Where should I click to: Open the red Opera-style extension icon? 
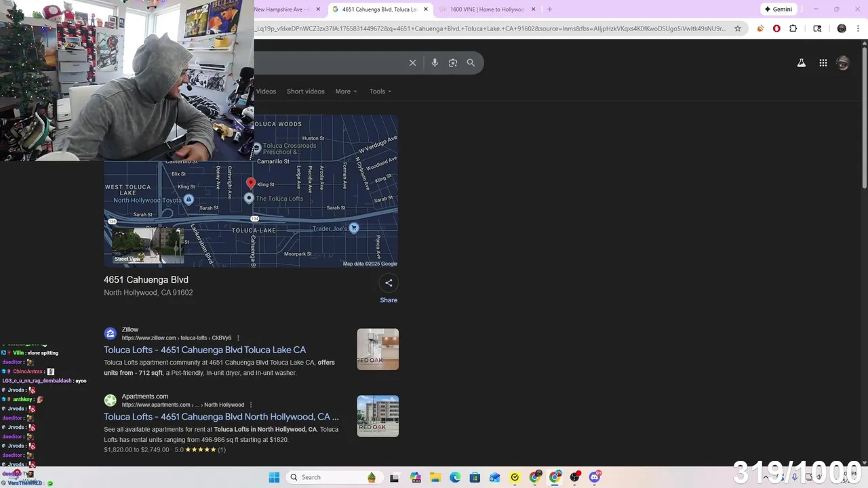(776, 28)
